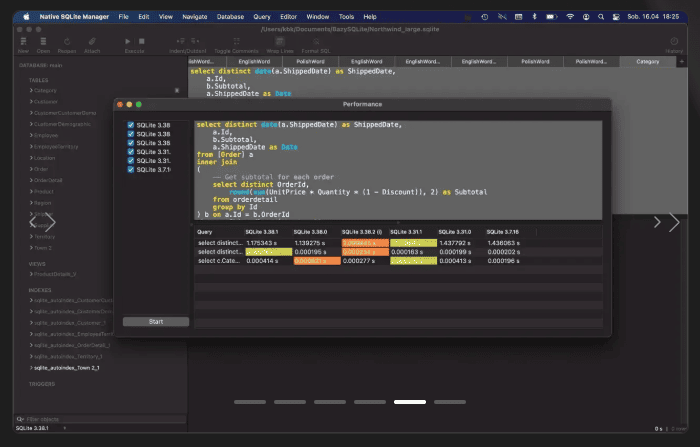Click the small icon beside Category table row

pyautogui.click(x=177, y=91)
